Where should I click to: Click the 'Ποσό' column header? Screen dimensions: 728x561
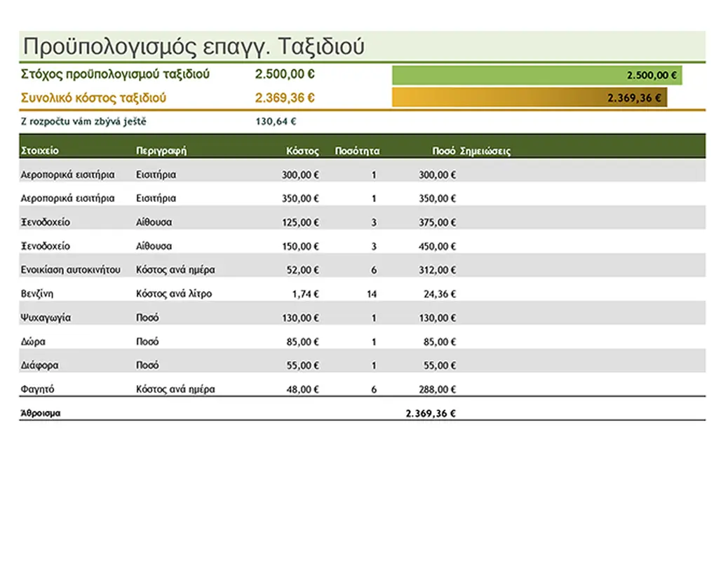[444, 151]
